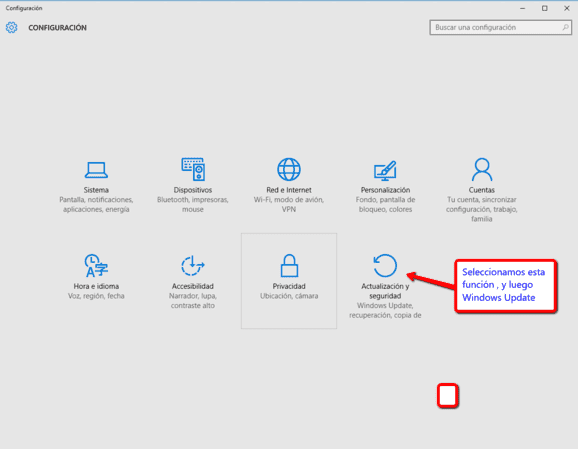
Task: Click the magnifier icon in search box
Action: click(565, 27)
